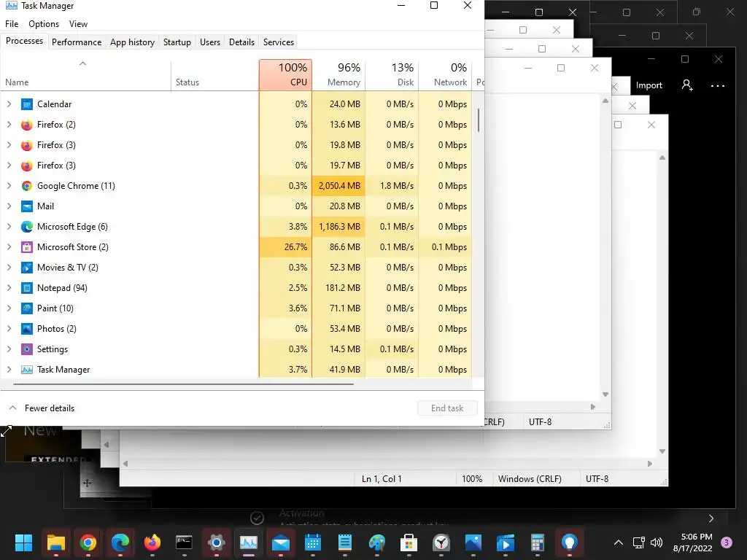Screen dimensions: 747x560
Task: Show hidden tray icons chevron
Action: click(619, 542)
